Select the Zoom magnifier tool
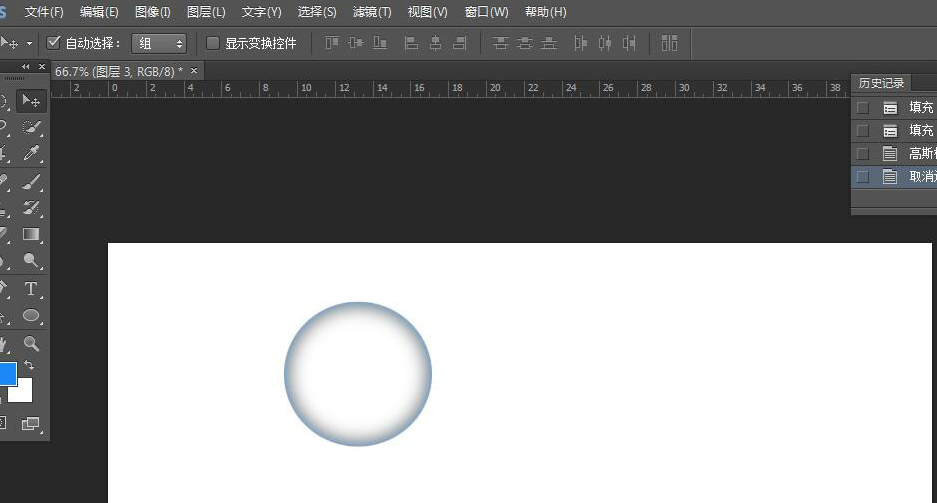This screenshot has height=503, width=937. pos(31,343)
